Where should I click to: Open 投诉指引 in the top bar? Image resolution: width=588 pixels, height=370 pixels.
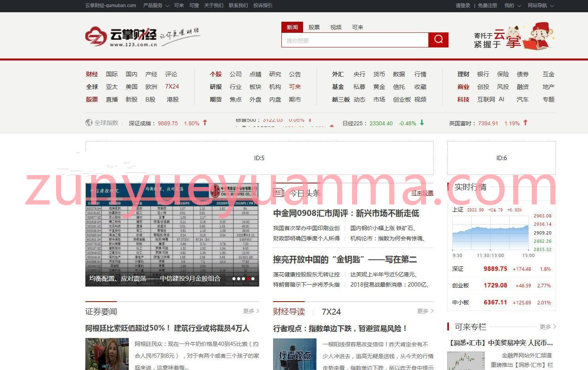point(263,6)
